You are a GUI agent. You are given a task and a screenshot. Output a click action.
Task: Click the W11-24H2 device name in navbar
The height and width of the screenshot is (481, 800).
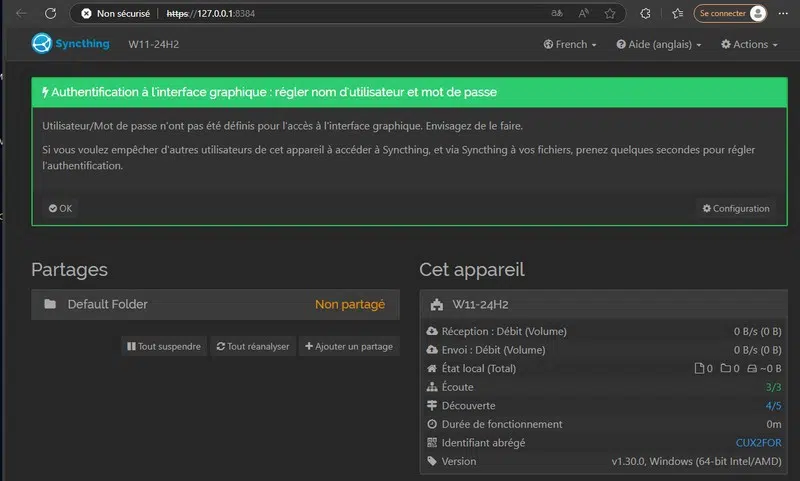(154, 44)
